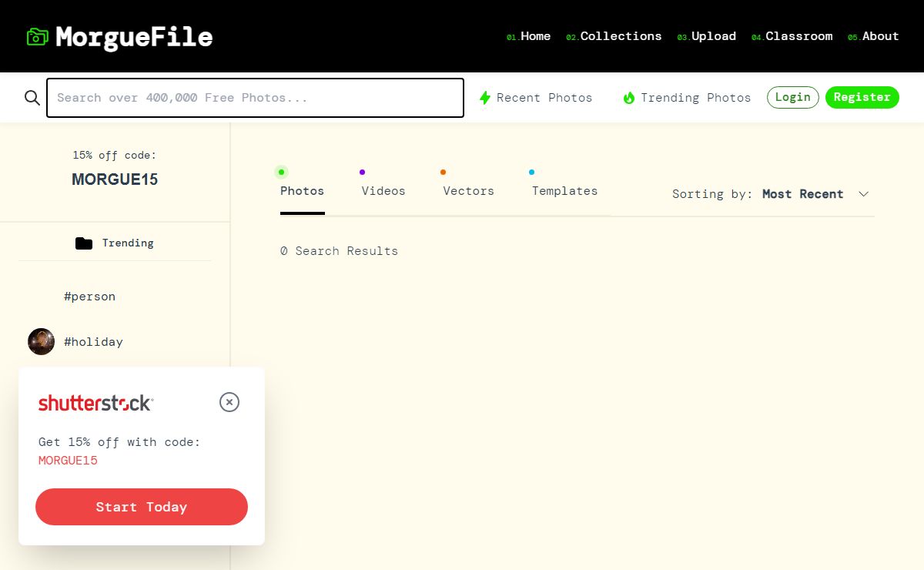Open the #holiday trending tag
Image resolution: width=924 pixels, height=570 pixels.
click(93, 342)
